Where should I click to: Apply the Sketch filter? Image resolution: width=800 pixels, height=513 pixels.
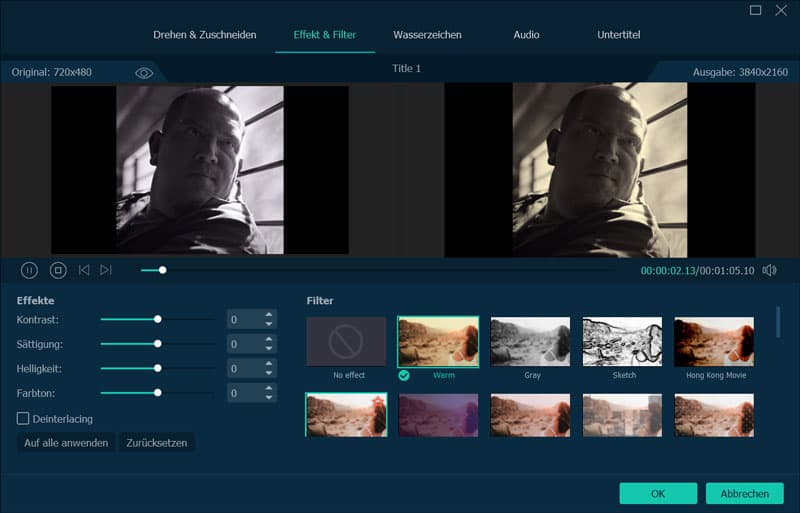point(622,342)
